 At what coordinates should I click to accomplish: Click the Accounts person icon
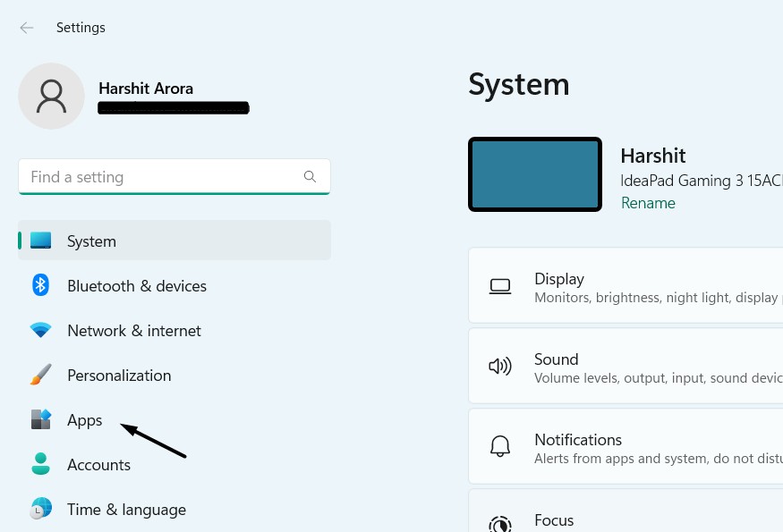(x=40, y=464)
